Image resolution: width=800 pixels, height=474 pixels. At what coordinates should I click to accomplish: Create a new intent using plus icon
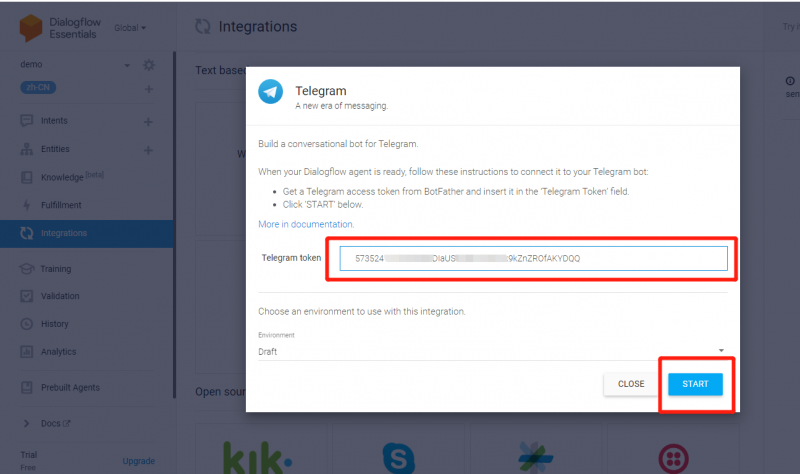[x=148, y=121]
